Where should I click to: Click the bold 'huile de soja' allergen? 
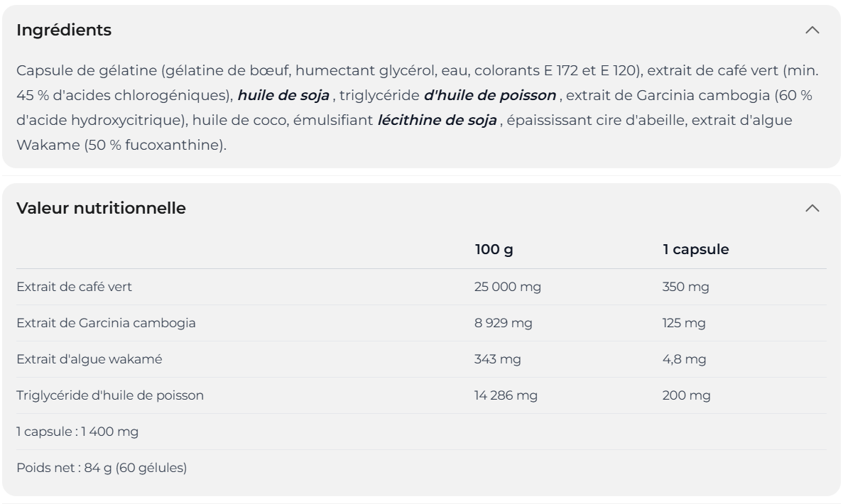coord(283,96)
